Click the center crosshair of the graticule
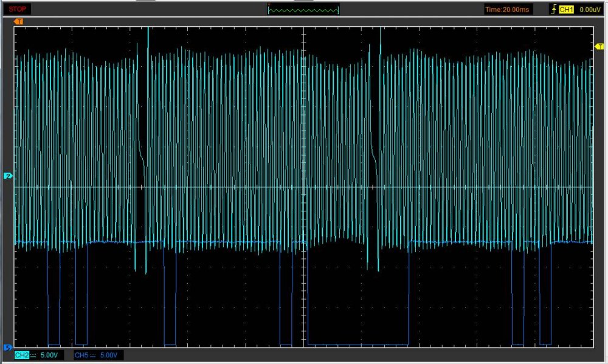The width and height of the screenshot is (608, 364). [303, 187]
